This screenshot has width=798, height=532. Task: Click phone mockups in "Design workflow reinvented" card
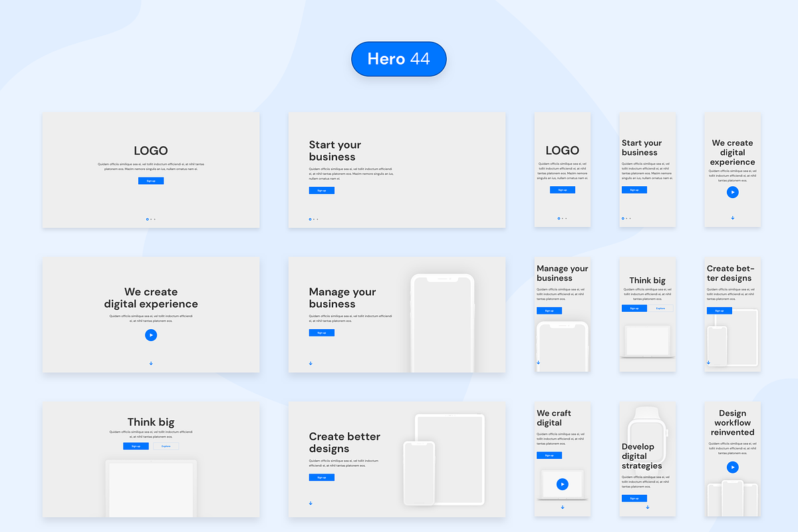(x=732, y=498)
